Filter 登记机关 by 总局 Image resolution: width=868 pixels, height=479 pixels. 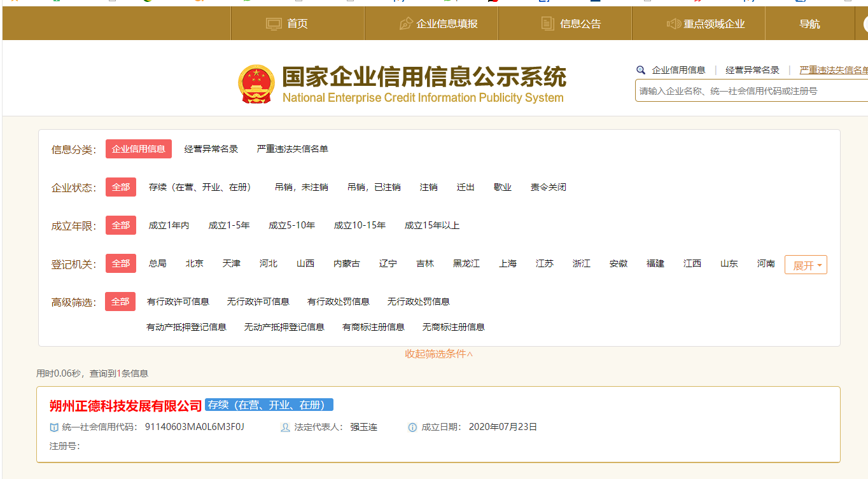tap(158, 263)
